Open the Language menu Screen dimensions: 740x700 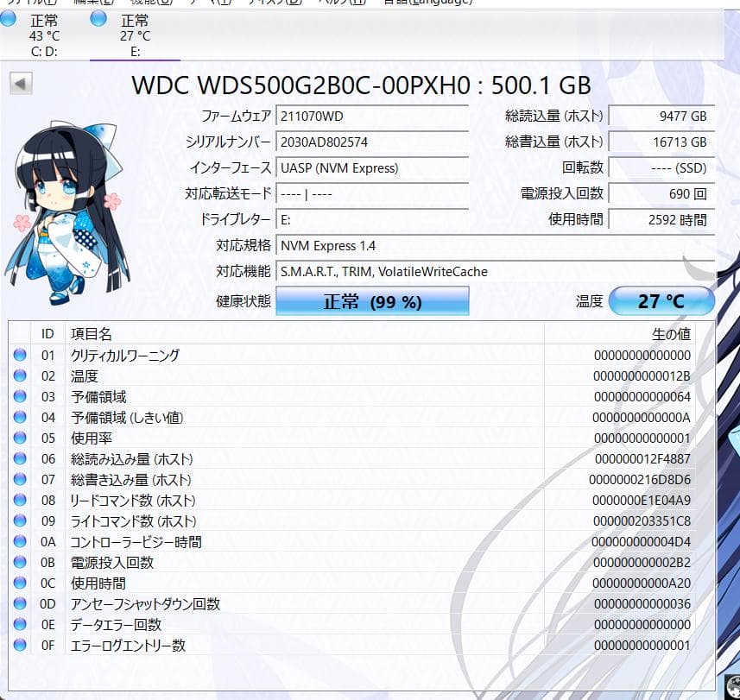pyautogui.click(x=427, y=3)
